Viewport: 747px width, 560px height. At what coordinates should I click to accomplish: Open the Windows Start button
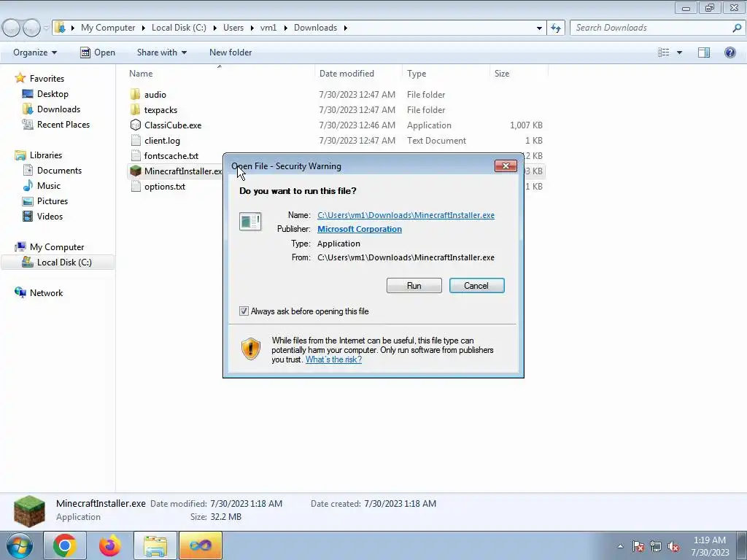pos(20,545)
